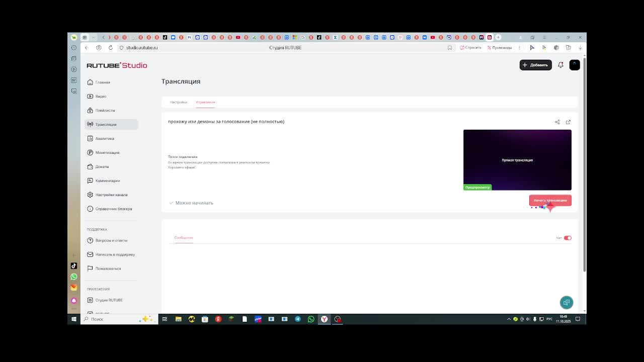644x362 pixels.
Task: Toggle the Чат switch
Action: (x=568, y=238)
